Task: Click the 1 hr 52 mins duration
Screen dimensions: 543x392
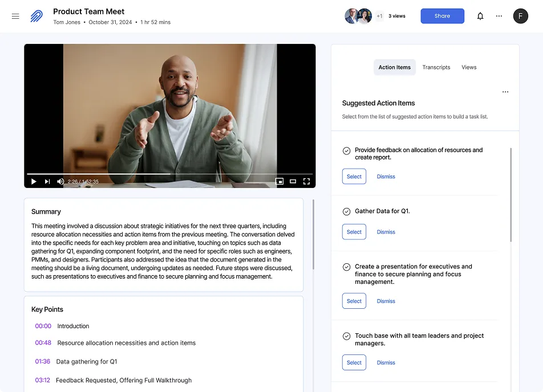Action: (155, 22)
